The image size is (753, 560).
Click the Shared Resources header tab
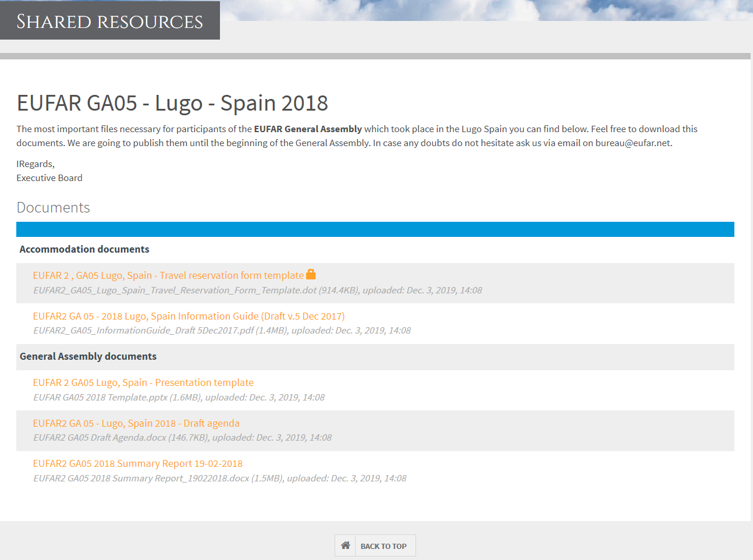pyautogui.click(x=109, y=21)
